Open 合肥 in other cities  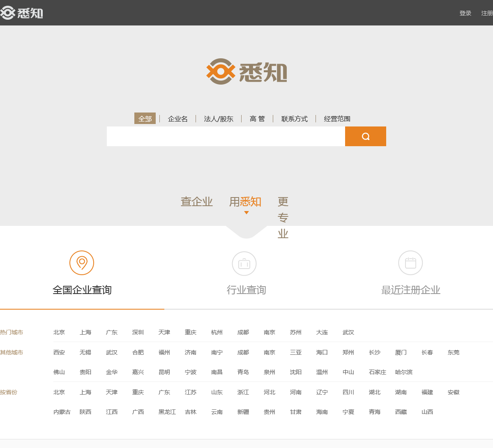pos(138,352)
